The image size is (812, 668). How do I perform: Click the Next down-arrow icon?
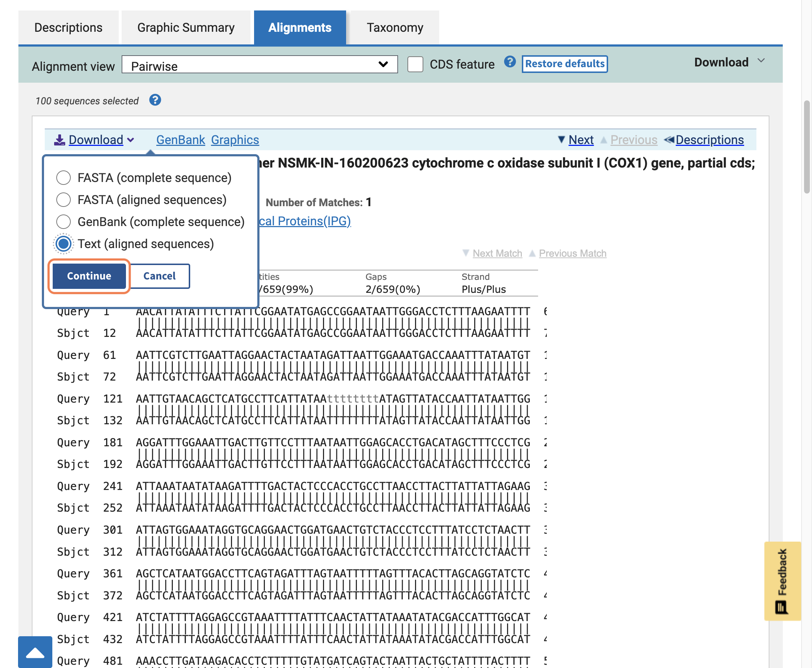pyautogui.click(x=561, y=140)
